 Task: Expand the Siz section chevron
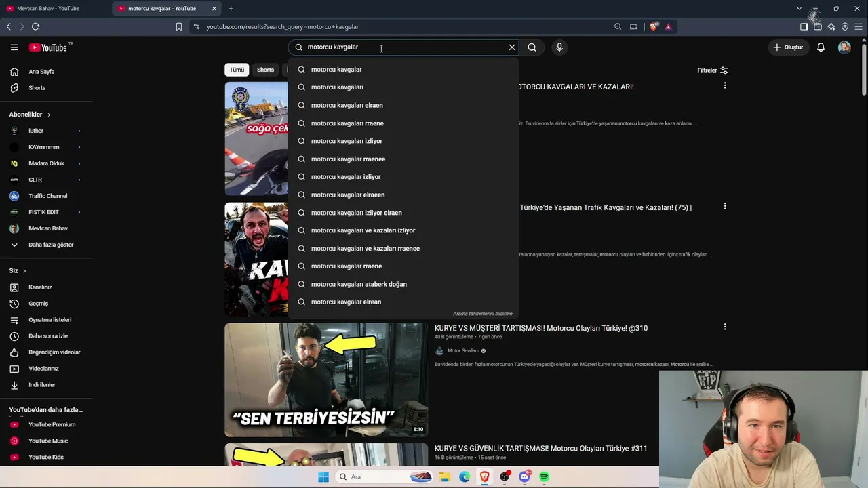pos(24,271)
